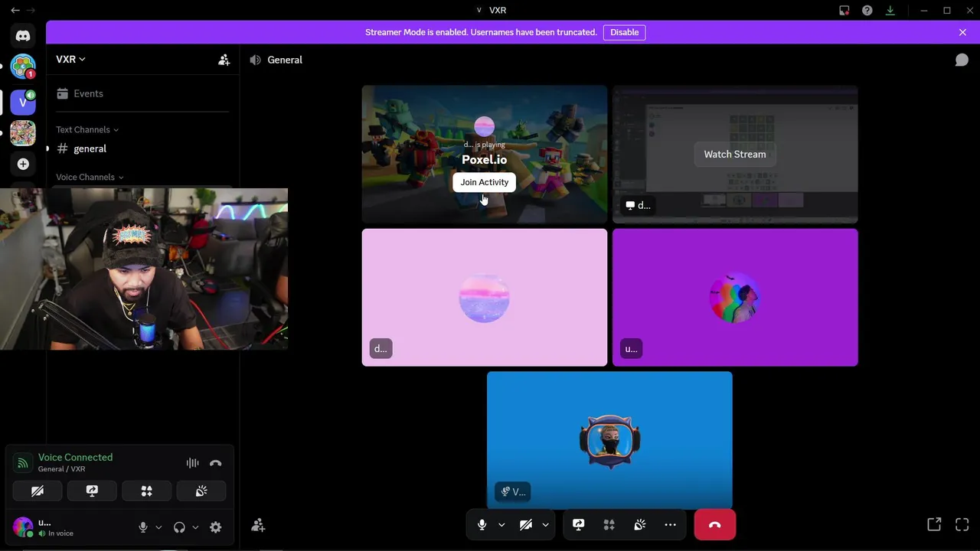Image resolution: width=980 pixels, height=551 pixels.
Task: Open camera options arrow in call bar
Action: tap(545, 525)
